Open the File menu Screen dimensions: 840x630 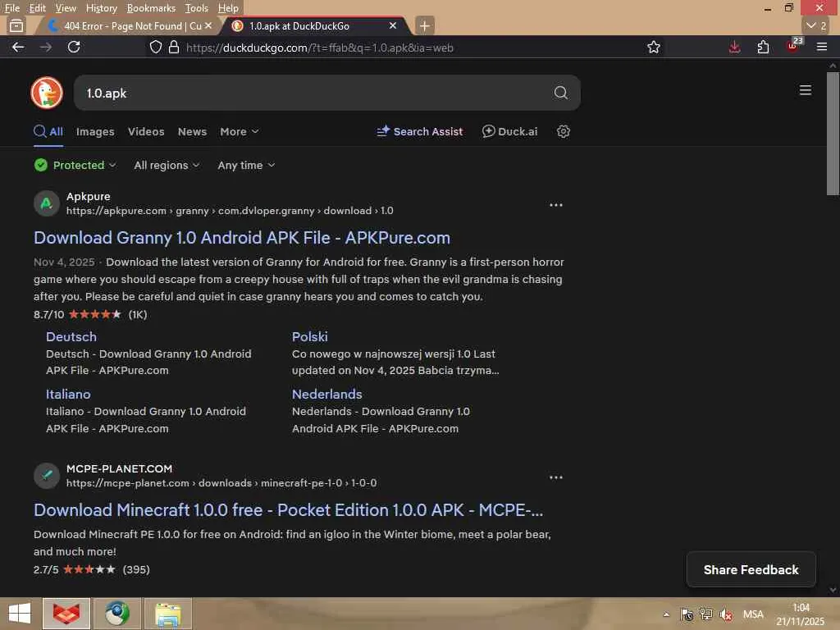click(x=11, y=8)
